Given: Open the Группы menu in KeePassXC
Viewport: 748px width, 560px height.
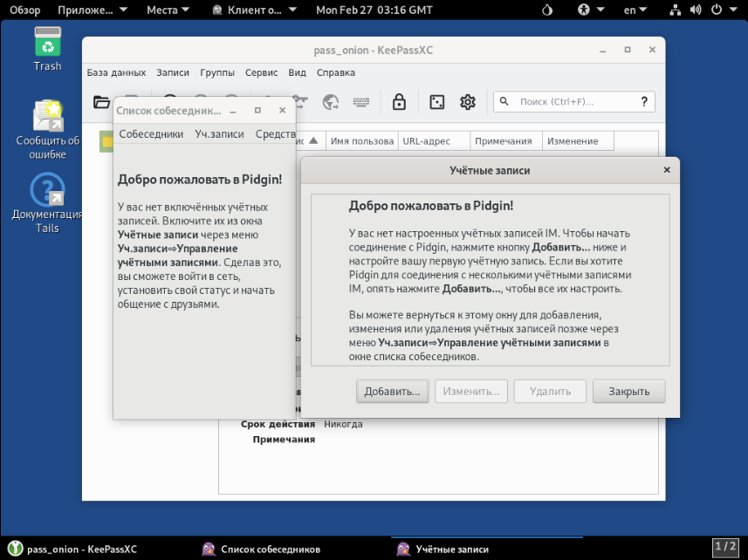Looking at the screenshot, I should click(216, 73).
